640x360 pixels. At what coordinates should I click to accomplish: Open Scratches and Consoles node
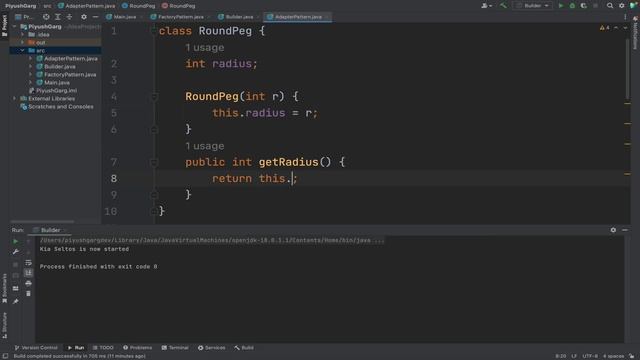(x=60, y=107)
